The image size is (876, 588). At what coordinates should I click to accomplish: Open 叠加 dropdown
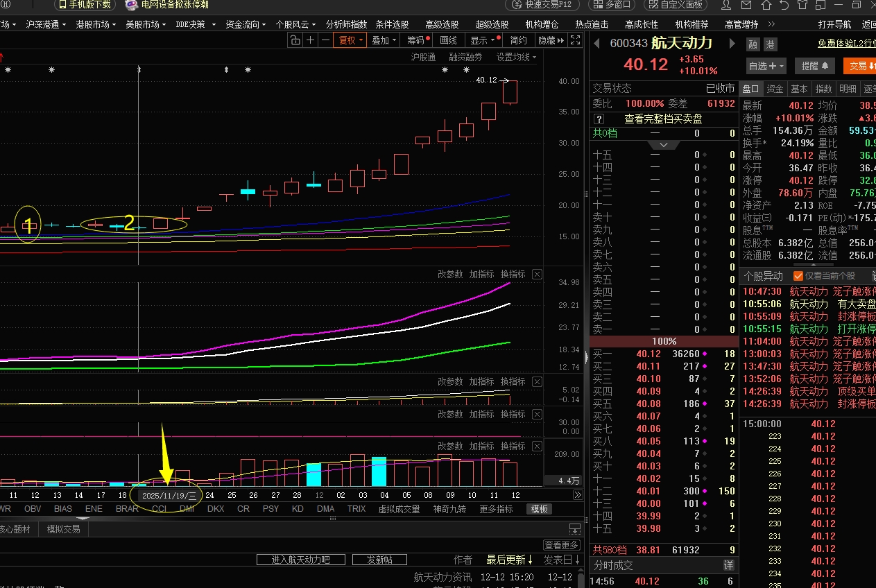pyautogui.click(x=384, y=40)
